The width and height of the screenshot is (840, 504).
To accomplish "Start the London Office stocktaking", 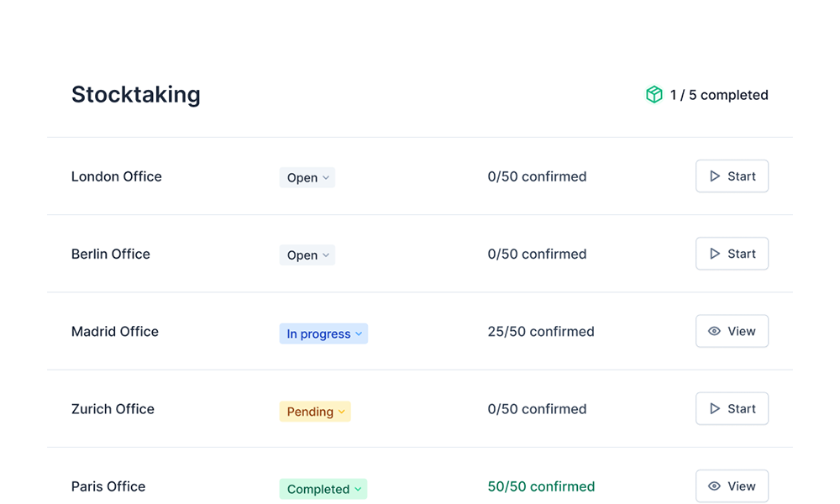I will click(732, 176).
